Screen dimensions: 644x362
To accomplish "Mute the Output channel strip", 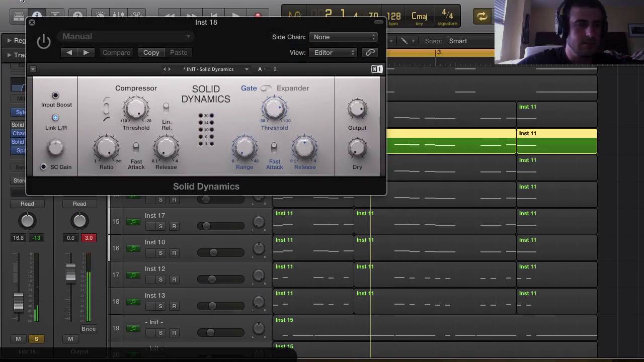I will pos(70,339).
